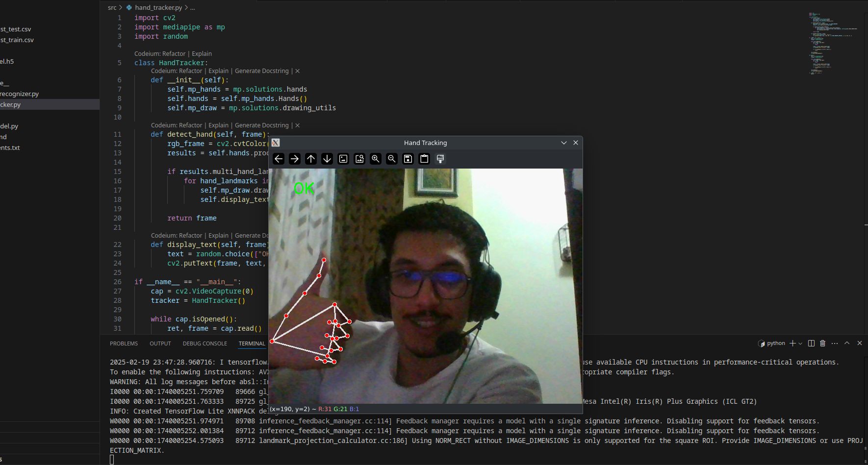Viewport: 868px width, 465px height.
Task: Zoom out of the Hand Tracking image
Action: pyautogui.click(x=392, y=159)
